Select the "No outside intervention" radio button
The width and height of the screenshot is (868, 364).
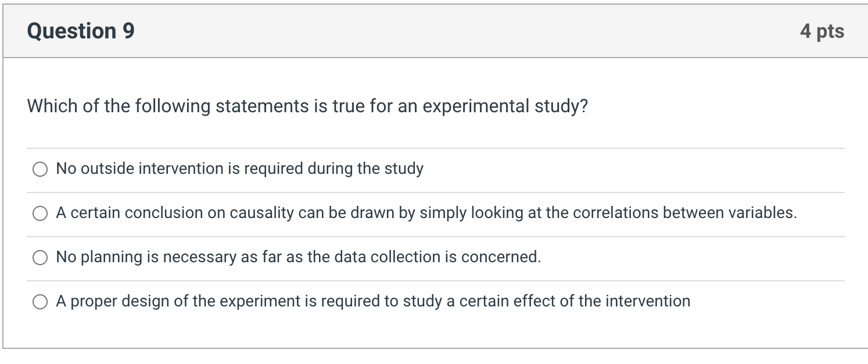click(x=40, y=169)
